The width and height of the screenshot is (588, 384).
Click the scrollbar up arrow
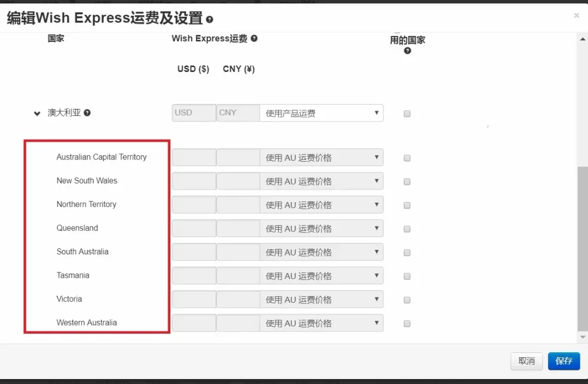pos(583,39)
